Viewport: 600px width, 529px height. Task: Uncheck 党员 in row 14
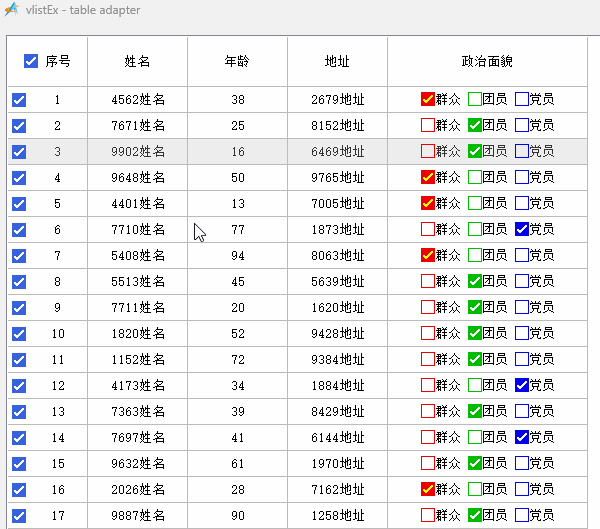pyautogui.click(x=522, y=438)
